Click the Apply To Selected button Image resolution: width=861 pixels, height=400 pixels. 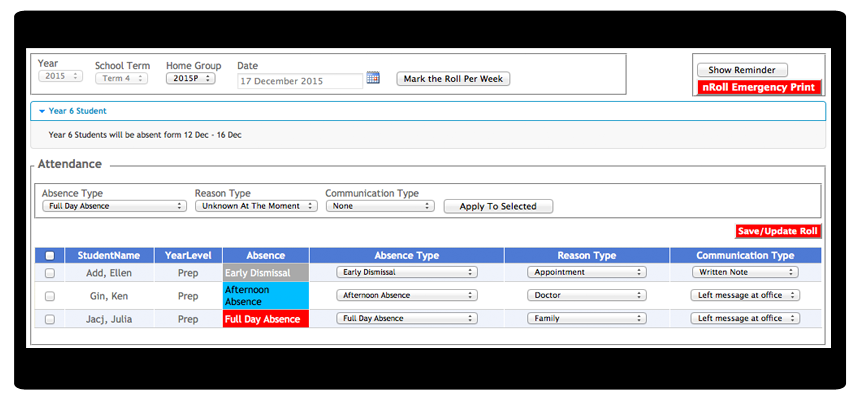tap(498, 207)
